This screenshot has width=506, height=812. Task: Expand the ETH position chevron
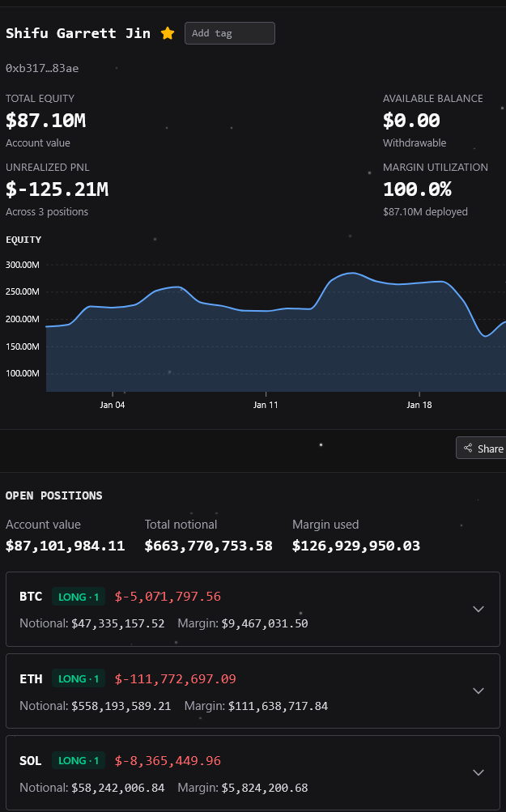pos(478,691)
